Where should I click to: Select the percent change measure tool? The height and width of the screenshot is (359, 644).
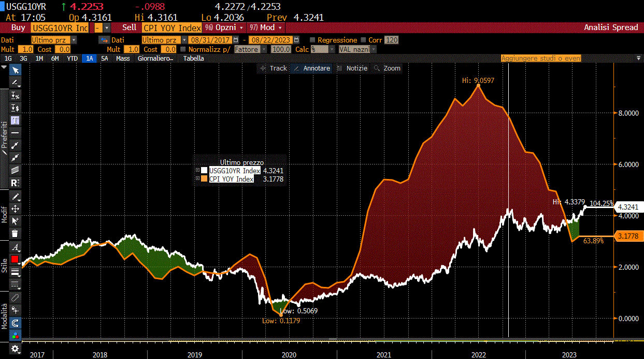[x=16, y=96]
